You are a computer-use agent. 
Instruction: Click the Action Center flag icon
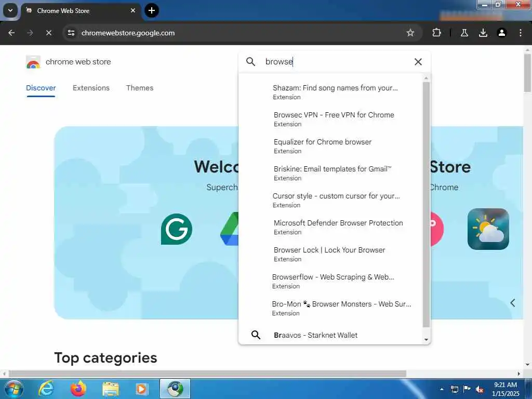click(467, 389)
